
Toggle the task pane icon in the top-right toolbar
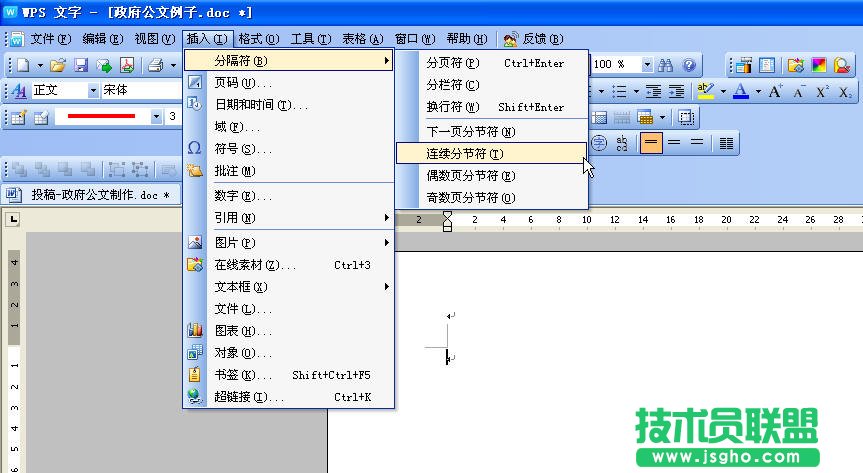point(744,66)
